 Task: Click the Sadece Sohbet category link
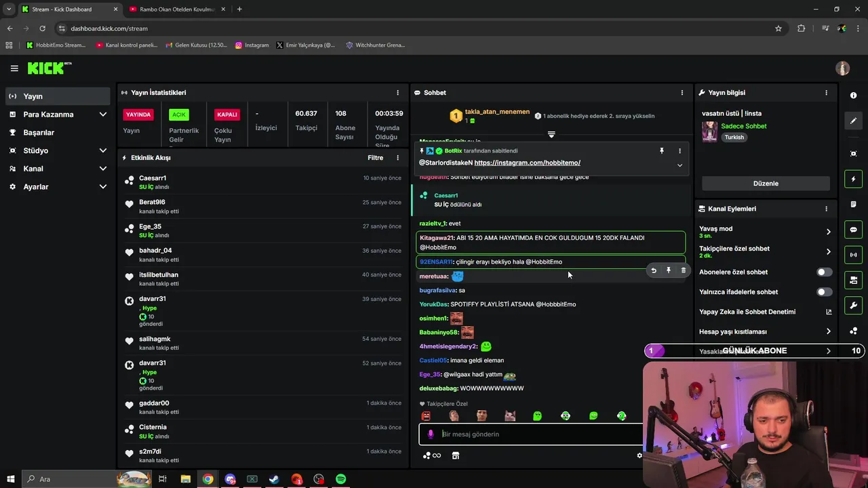743,126
